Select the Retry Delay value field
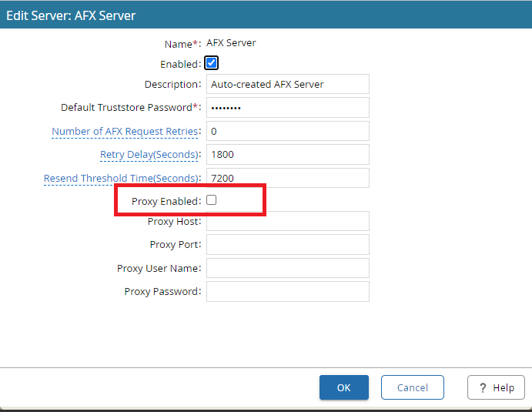Image resolution: width=532 pixels, height=412 pixels. click(x=287, y=154)
